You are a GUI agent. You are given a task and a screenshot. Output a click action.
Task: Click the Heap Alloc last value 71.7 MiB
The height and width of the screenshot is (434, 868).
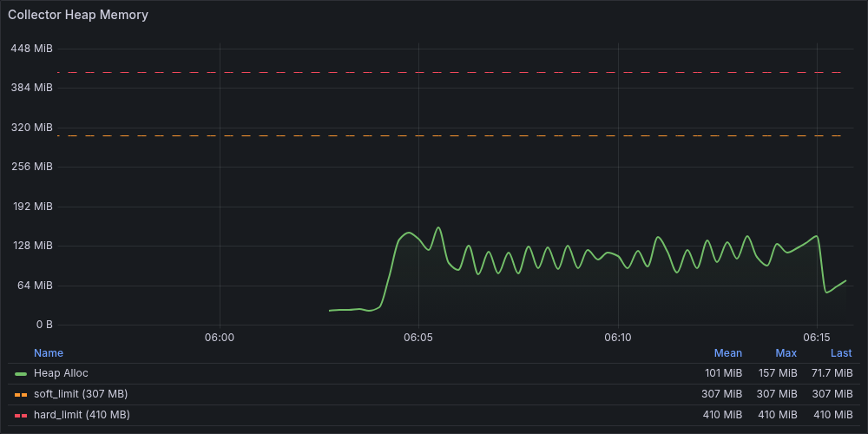(x=831, y=373)
